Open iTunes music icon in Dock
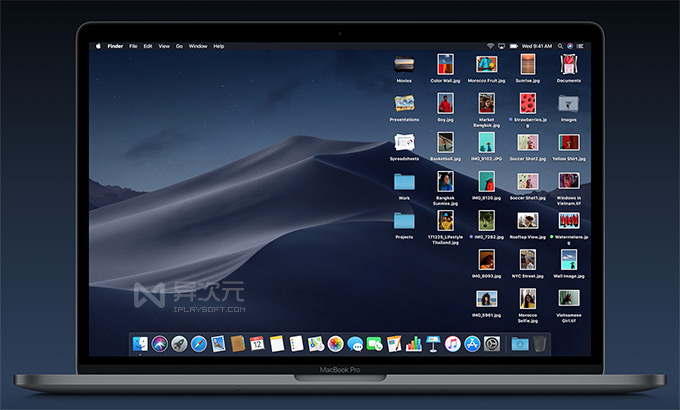 [x=452, y=343]
